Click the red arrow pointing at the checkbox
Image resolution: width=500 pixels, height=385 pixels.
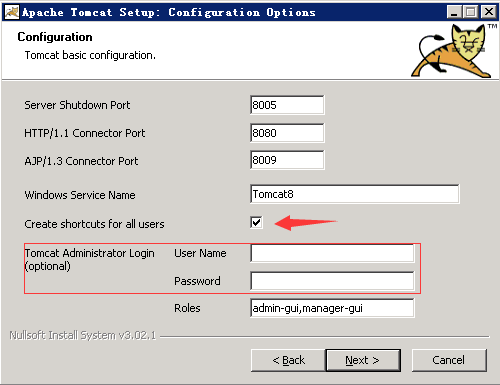pos(306,222)
